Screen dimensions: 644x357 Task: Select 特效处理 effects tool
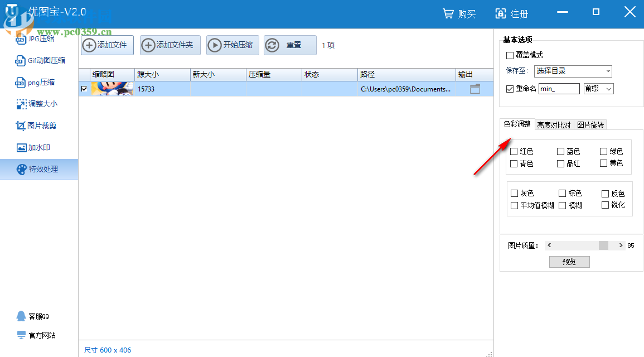coord(39,169)
